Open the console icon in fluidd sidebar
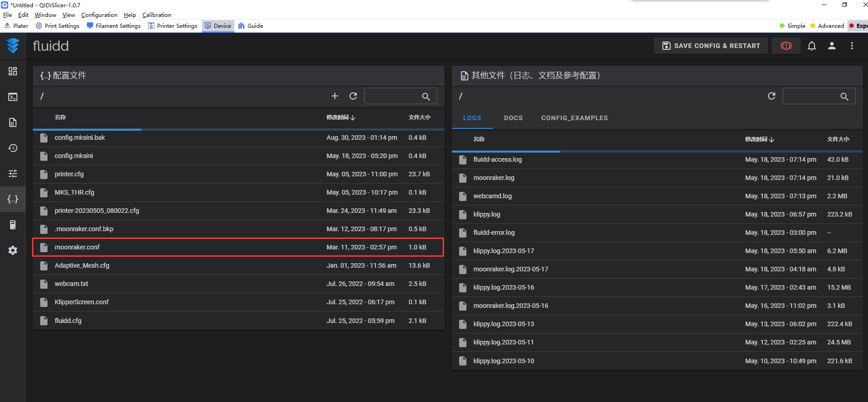Viewport: 868px width, 402px height. tap(13, 97)
